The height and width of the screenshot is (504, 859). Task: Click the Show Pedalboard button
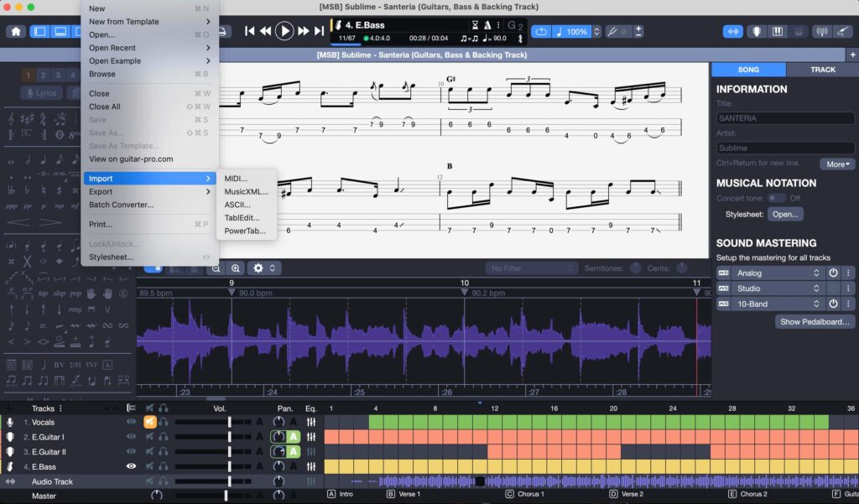tap(813, 321)
